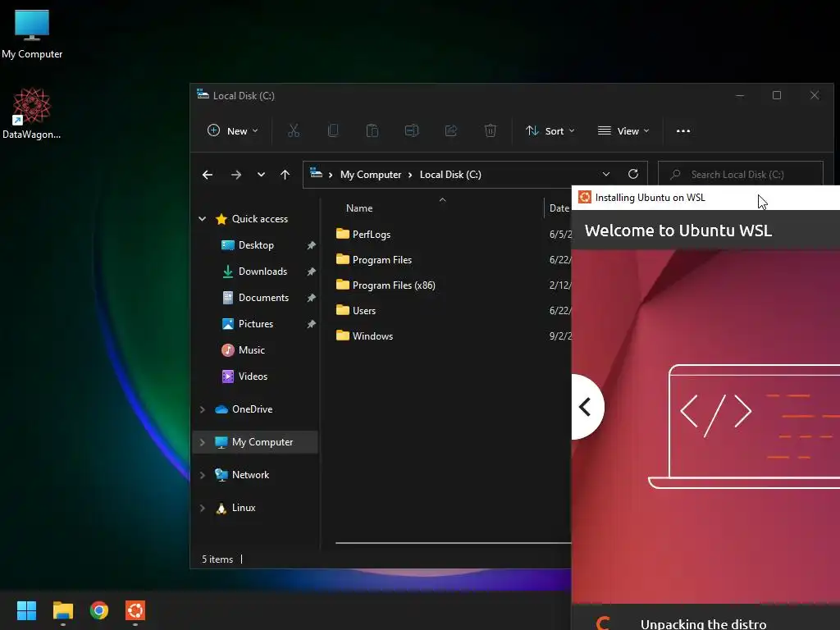This screenshot has height=630, width=840.
Task: Click the Delete trash icon
Action: tap(491, 130)
